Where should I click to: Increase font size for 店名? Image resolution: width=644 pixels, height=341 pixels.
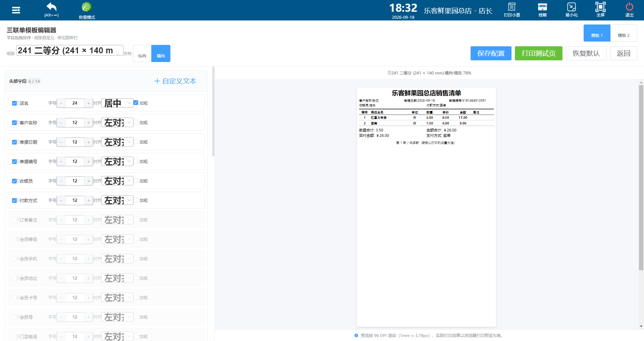(89, 103)
